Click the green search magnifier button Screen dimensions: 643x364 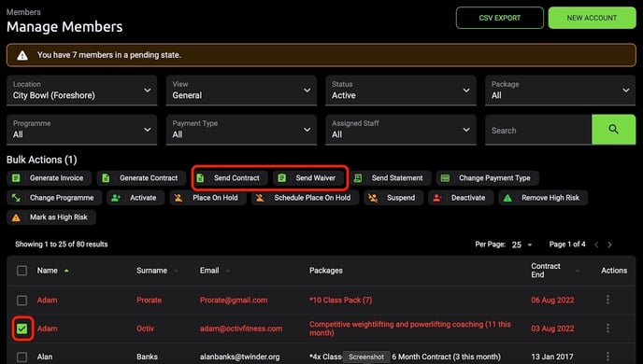pyautogui.click(x=613, y=130)
